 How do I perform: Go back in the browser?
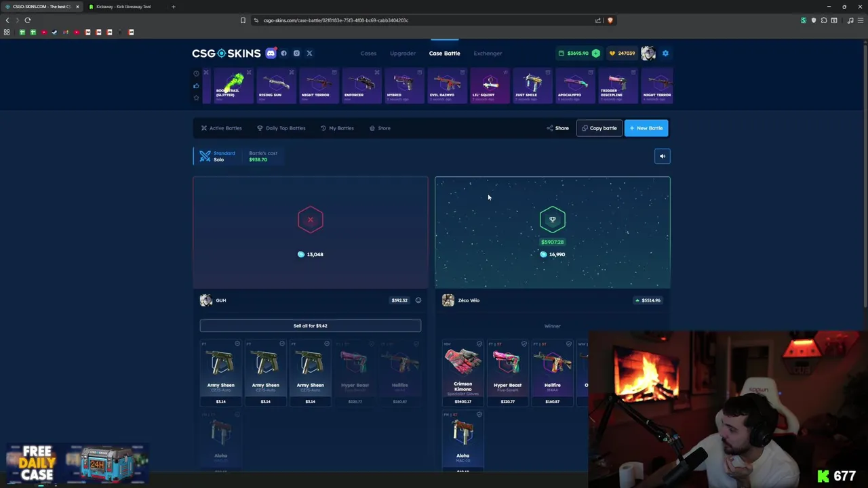tap(7, 20)
